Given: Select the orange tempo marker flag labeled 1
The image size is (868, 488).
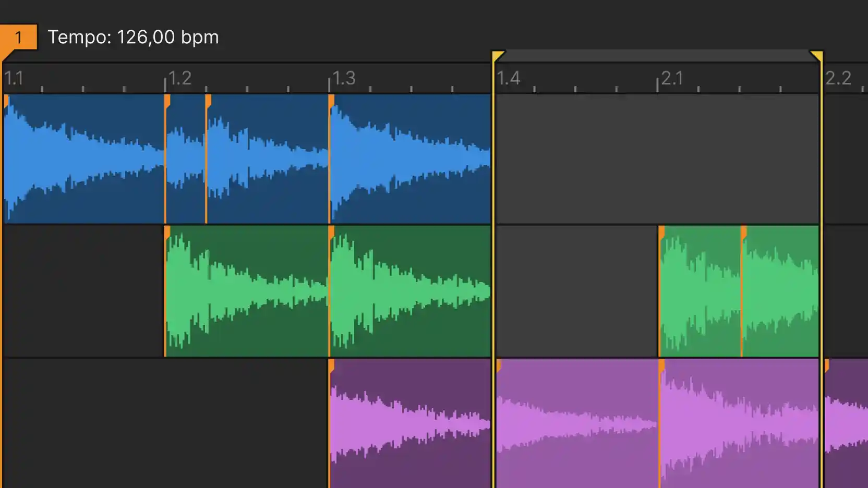Looking at the screenshot, I should (18, 38).
